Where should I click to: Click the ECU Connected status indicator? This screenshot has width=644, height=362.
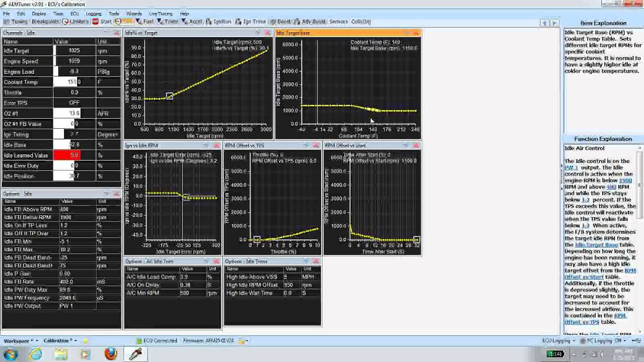(x=156, y=341)
